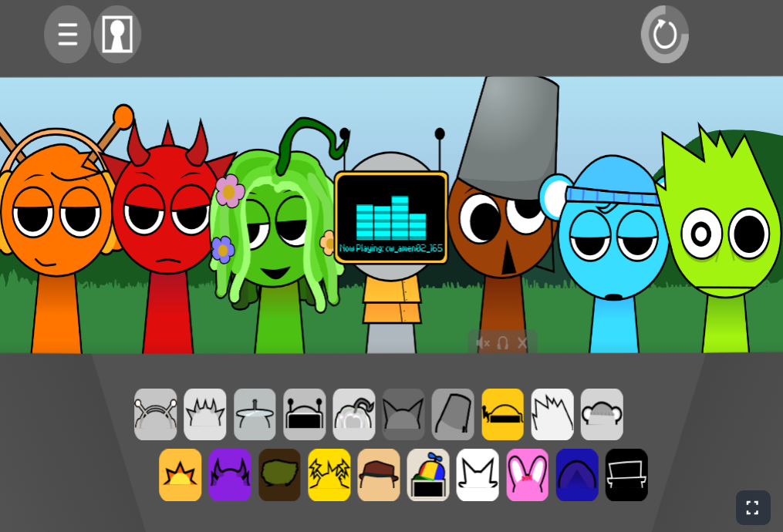Select the greyed vine-and-pumpkin icon

pyautogui.click(x=354, y=414)
